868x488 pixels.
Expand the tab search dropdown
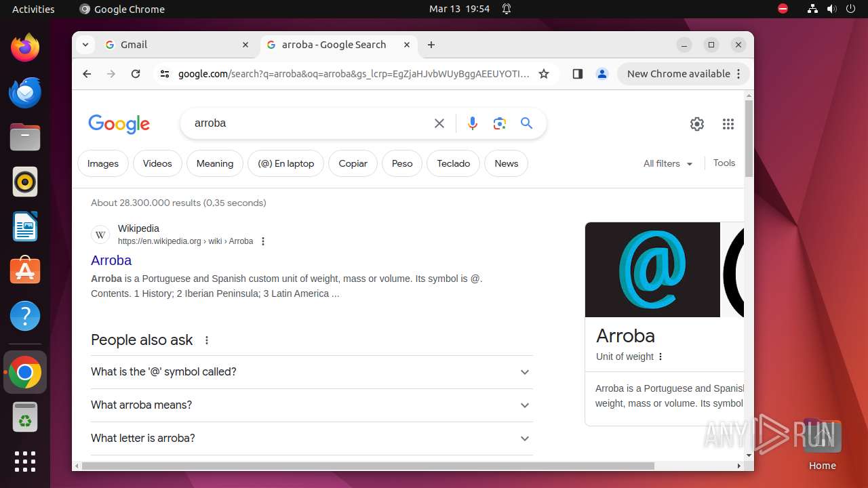pos(85,45)
